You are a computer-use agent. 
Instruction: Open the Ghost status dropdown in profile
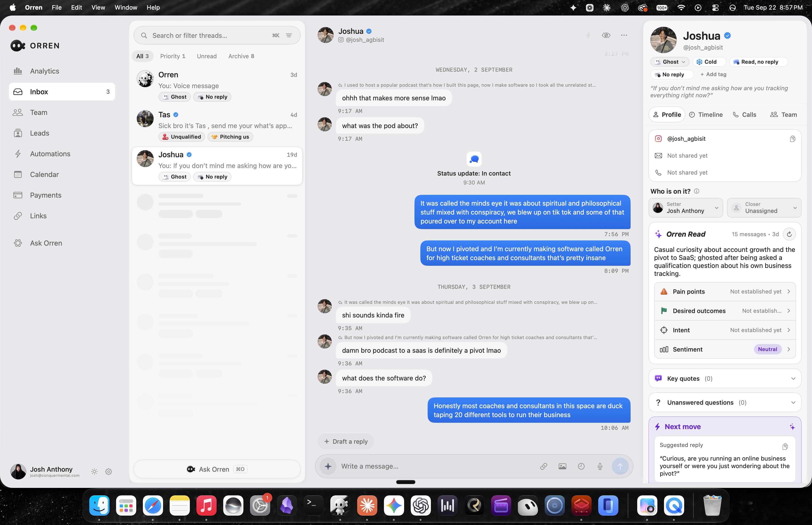(x=670, y=62)
